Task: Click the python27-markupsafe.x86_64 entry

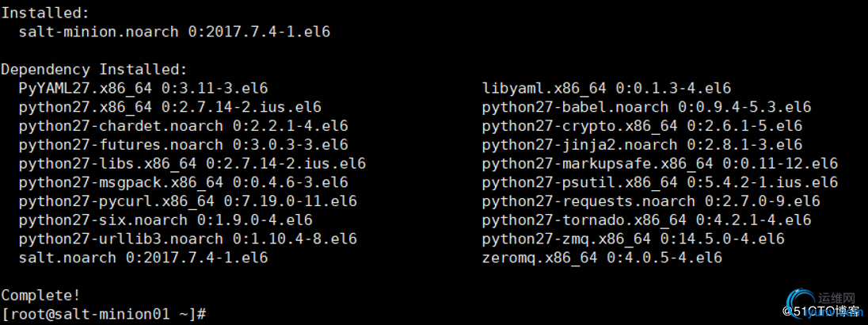Action: (x=660, y=164)
